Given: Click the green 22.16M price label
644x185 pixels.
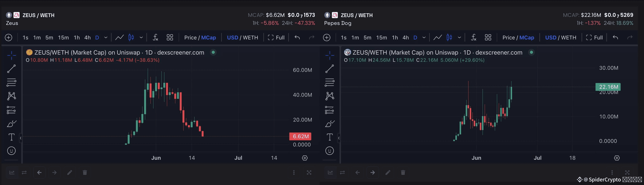Looking at the screenshot, I should pos(608,87).
